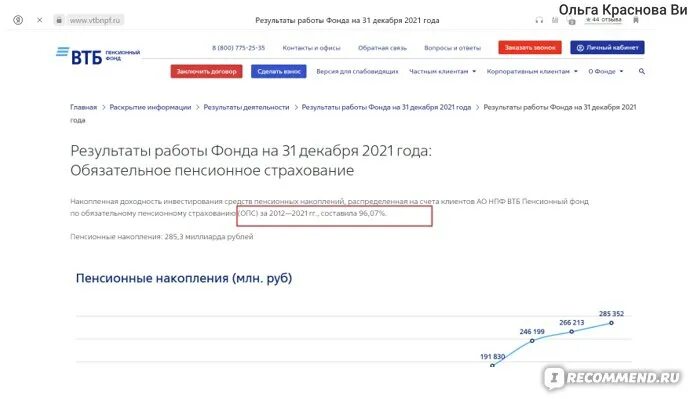Click the padlock site security icon
691x399 pixels.
point(59,20)
